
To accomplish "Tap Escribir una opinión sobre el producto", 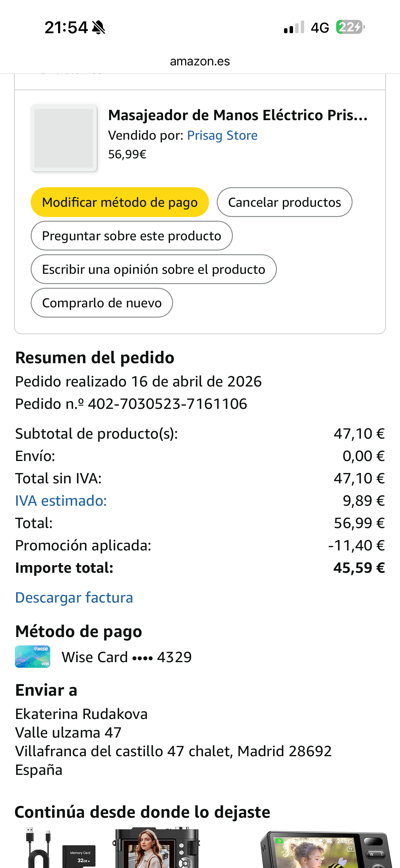I will coord(153,269).
